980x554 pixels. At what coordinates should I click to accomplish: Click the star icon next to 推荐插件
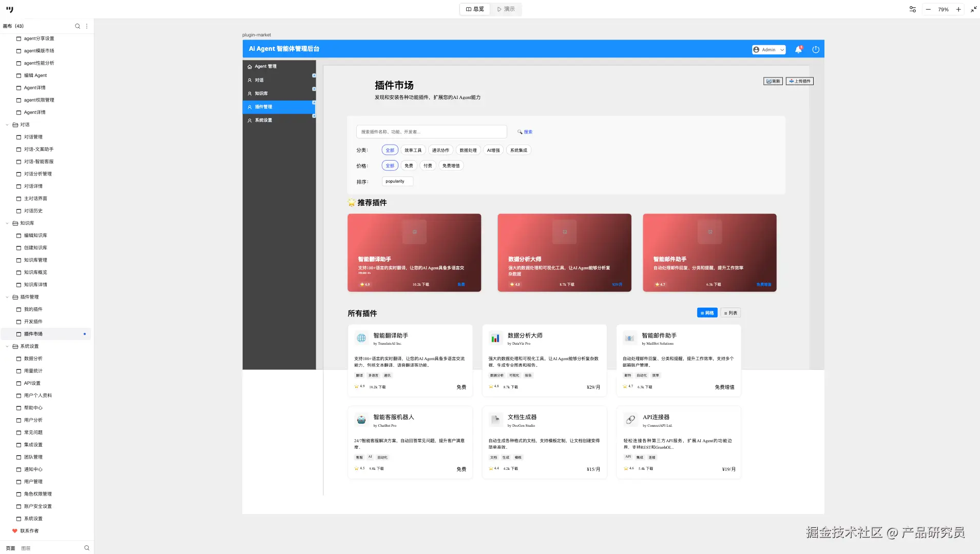point(351,203)
